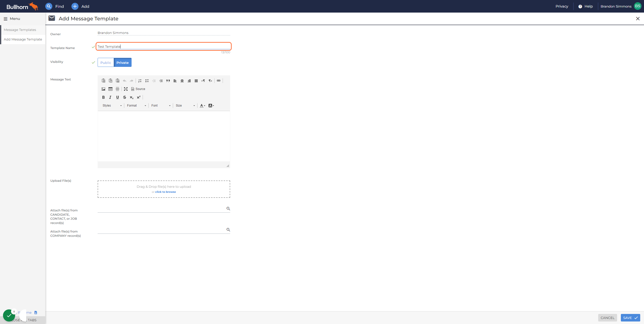Set visibility to Public
Screen dimensions: 644x324
[x=106, y=63]
